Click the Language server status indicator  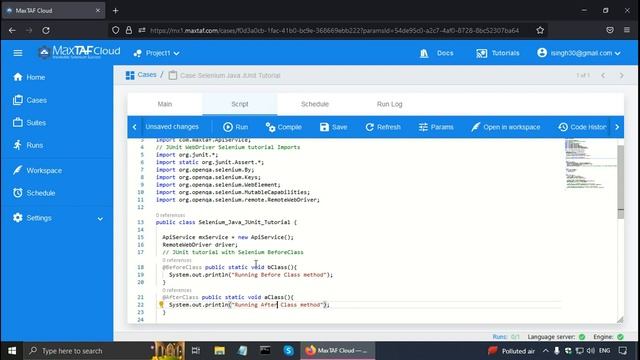pyautogui.click(x=556, y=337)
